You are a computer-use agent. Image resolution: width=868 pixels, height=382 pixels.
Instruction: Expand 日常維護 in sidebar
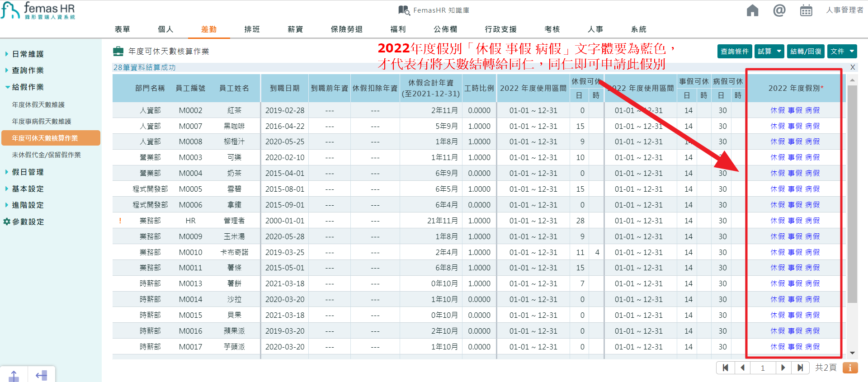(25, 54)
